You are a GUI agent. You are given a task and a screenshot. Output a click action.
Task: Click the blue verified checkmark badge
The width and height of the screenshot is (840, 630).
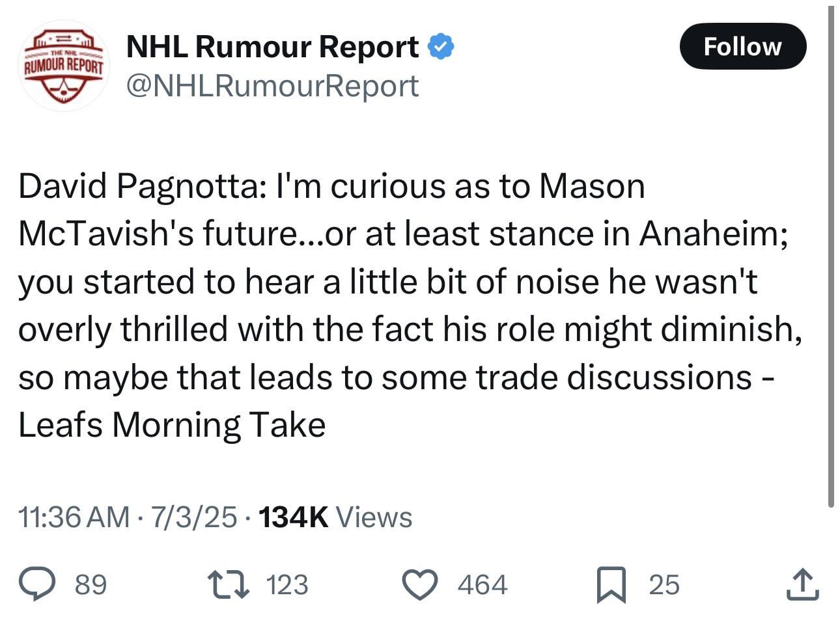441,47
